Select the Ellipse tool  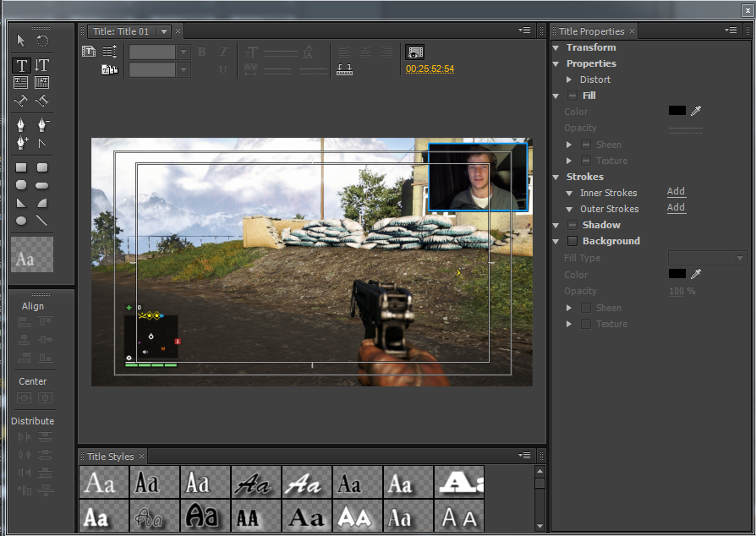tap(21, 221)
